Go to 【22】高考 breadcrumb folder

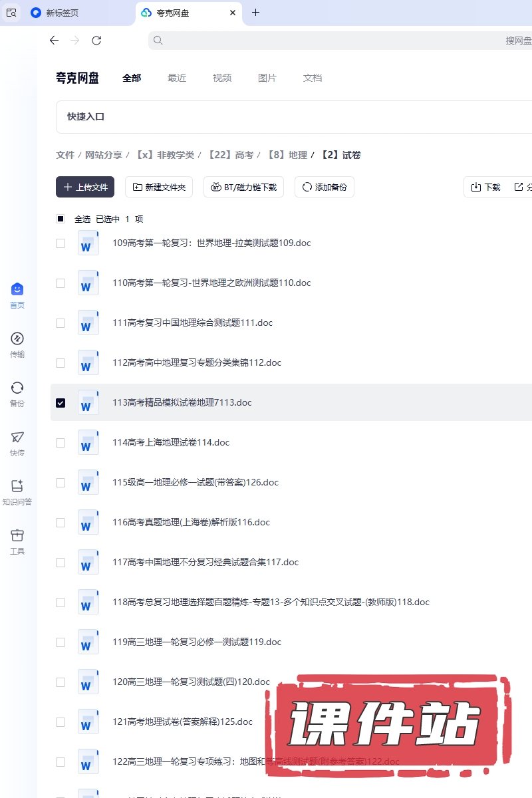230,155
